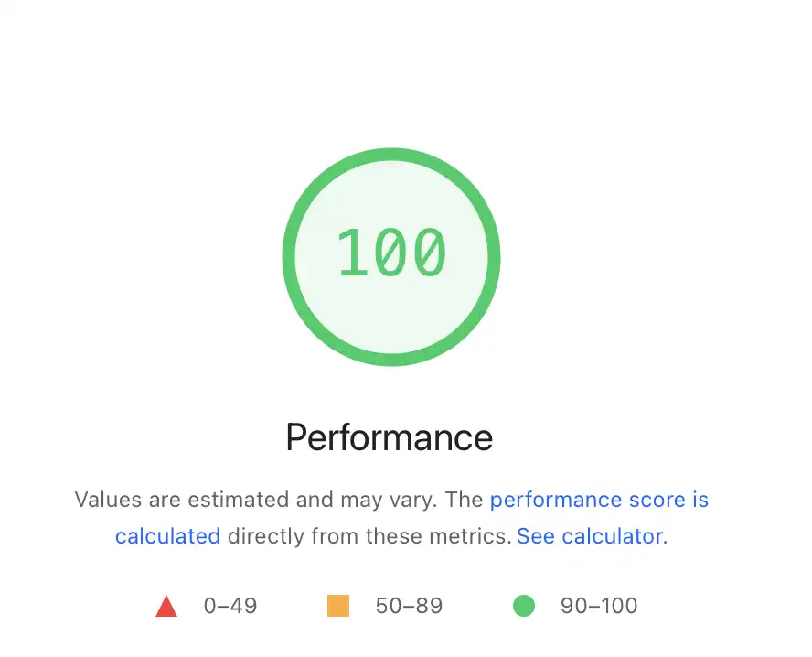
Task: Open the "See calculator" link
Action: point(590,536)
